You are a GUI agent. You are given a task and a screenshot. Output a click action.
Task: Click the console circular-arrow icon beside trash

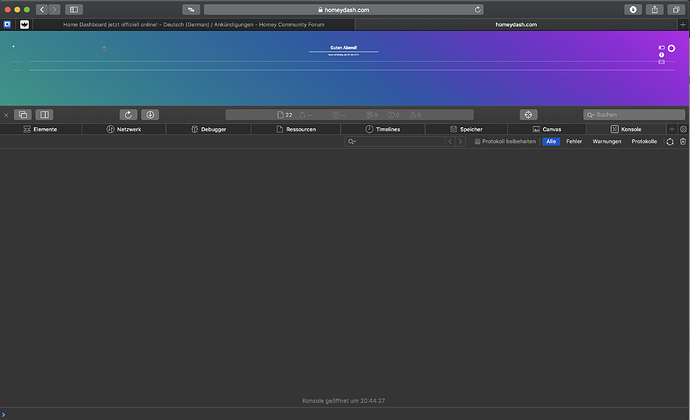click(670, 141)
